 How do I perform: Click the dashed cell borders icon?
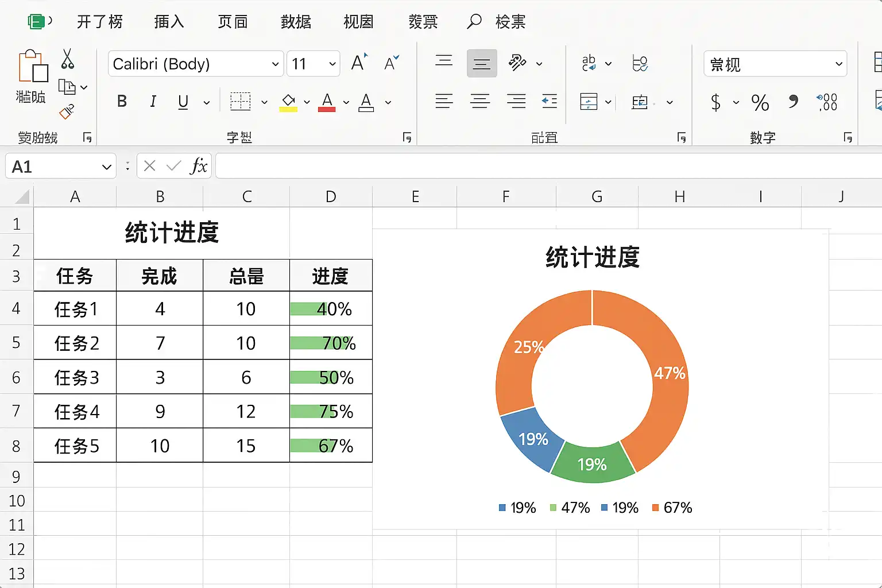tap(241, 102)
